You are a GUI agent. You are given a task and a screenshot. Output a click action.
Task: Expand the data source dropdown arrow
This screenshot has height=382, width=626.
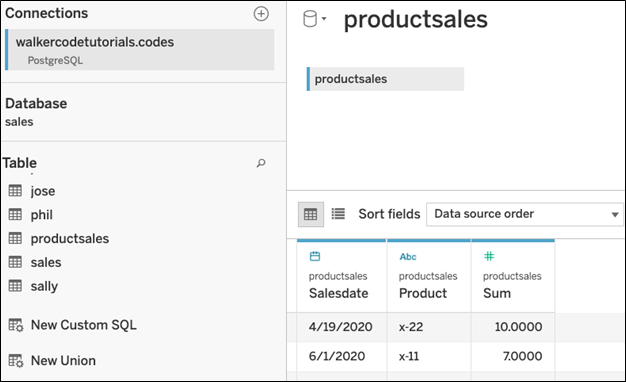pos(324,18)
